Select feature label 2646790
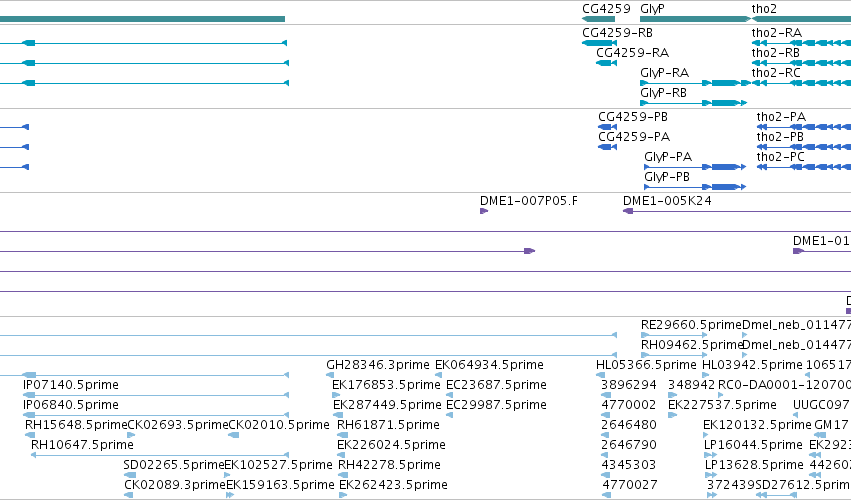851x500 pixels. click(x=628, y=445)
